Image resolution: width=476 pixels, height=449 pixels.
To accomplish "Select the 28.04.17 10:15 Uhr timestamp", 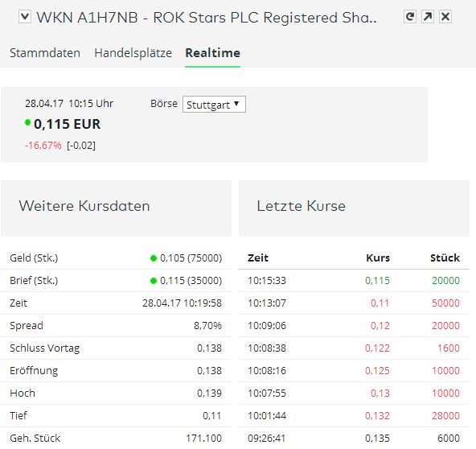I will tap(69, 104).
